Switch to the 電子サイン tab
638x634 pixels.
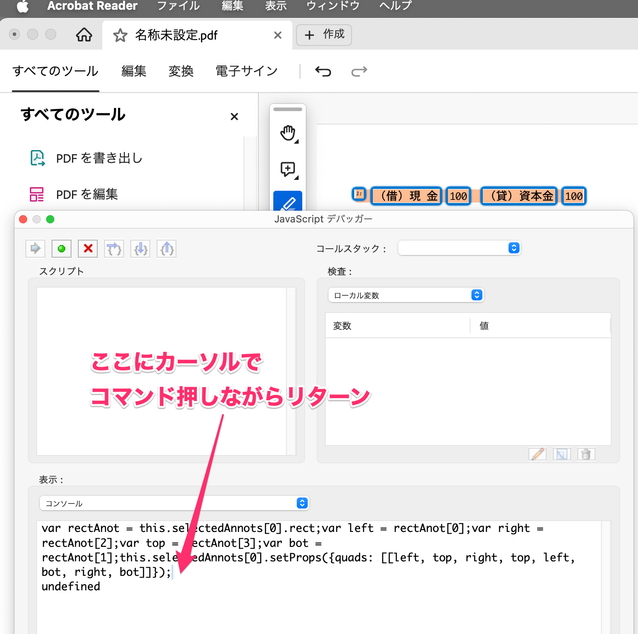(x=247, y=71)
